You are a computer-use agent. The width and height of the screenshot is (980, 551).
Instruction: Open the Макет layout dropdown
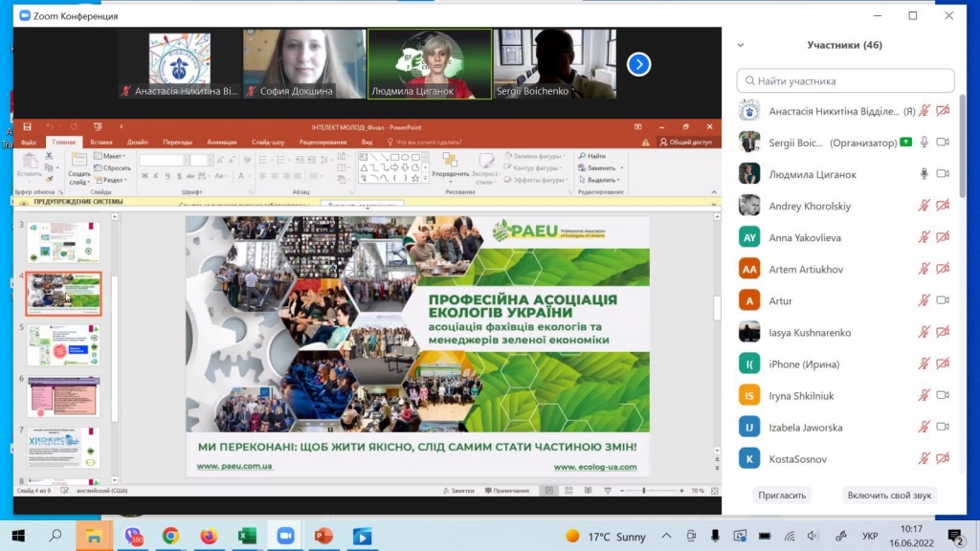[x=110, y=156]
